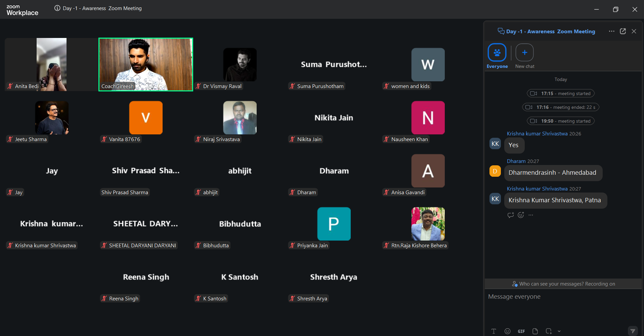644x336 pixels.
Task: Close the meeting chat panel
Action: [x=634, y=31]
